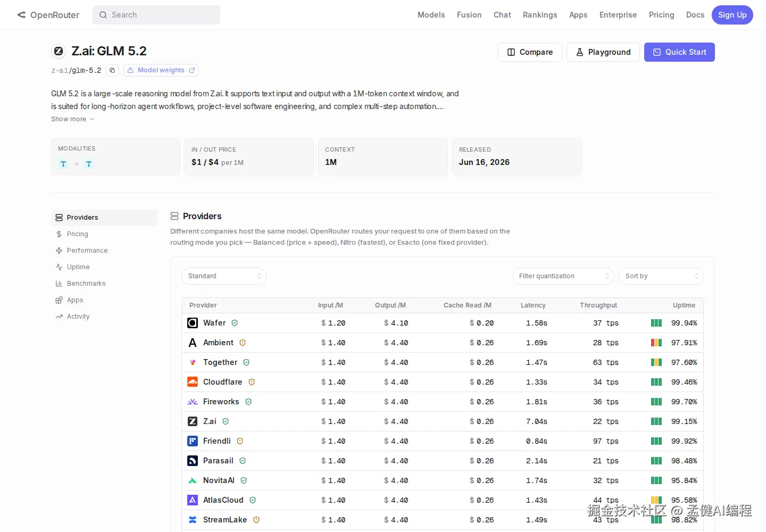The image size is (766, 532).
Task: Select Performance in the sidebar
Action: [104, 251]
